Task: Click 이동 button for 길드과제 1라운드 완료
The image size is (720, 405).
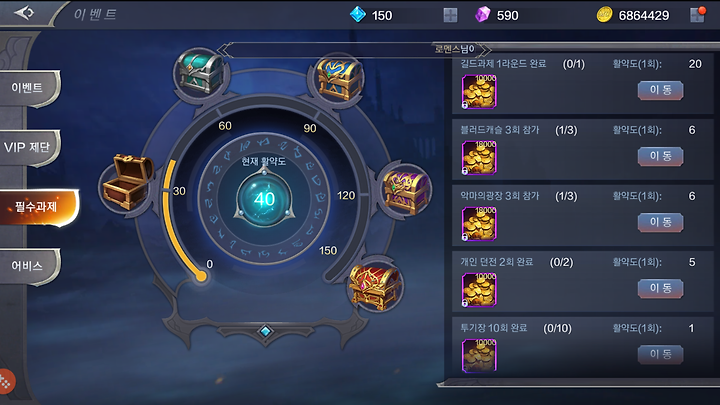Action: coord(660,90)
